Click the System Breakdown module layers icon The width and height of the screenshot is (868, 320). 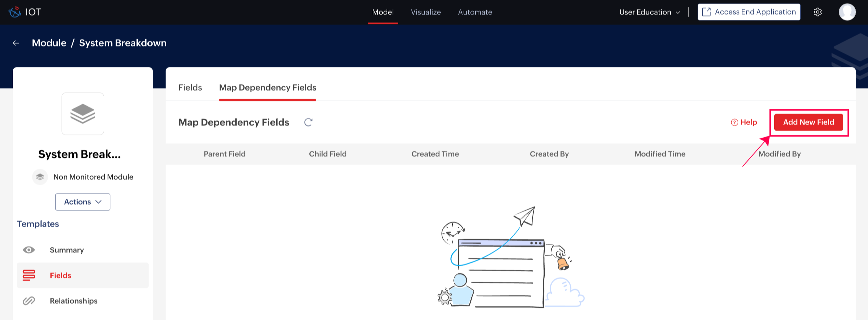point(82,114)
